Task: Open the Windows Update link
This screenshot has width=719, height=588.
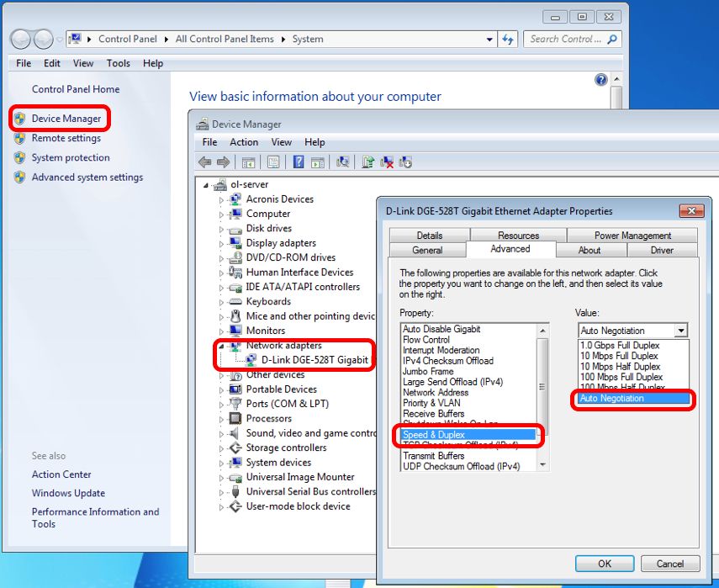Action: pyautogui.click(x=68, y=493)
